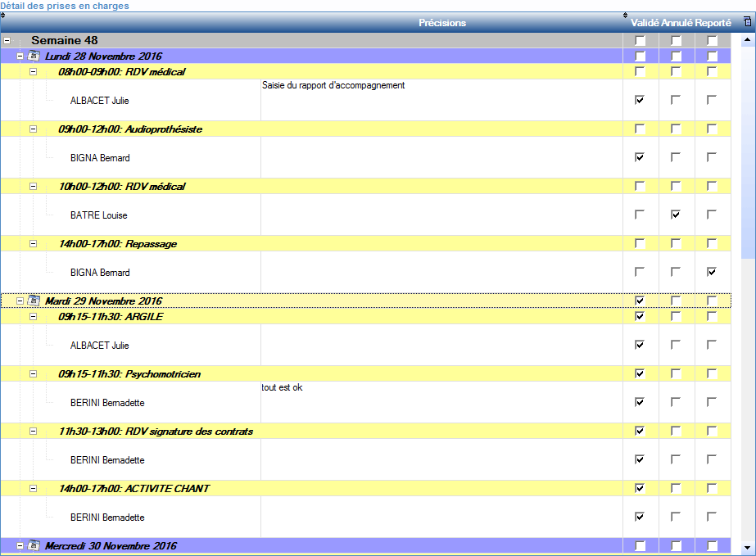
Task: Collapse the Mardi 29 Novembre 2016 node
Action: pos(20,301)
